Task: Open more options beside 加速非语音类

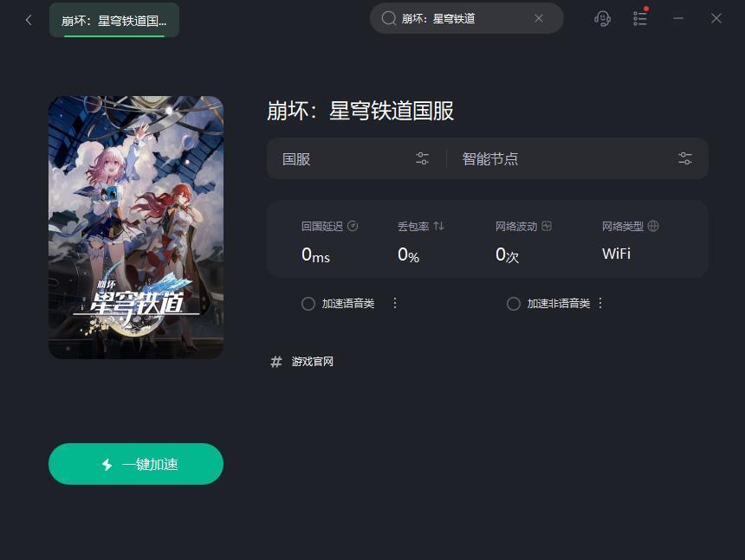Action: (x=600, y=303)
